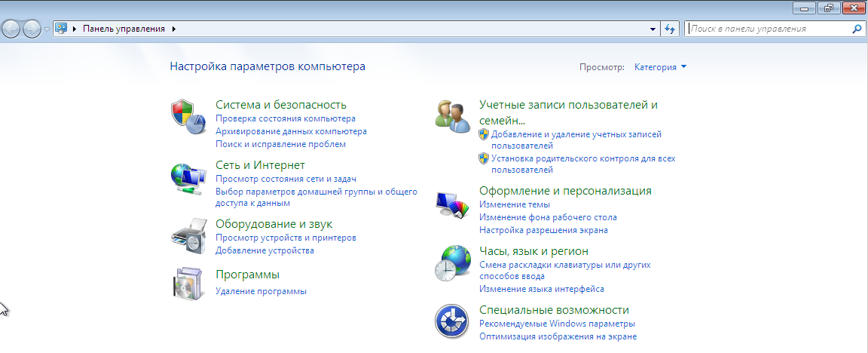The width and height of the screenshot is (868, 353).
Task: Click the search magnifier icon
Action: tap(856, 29)
